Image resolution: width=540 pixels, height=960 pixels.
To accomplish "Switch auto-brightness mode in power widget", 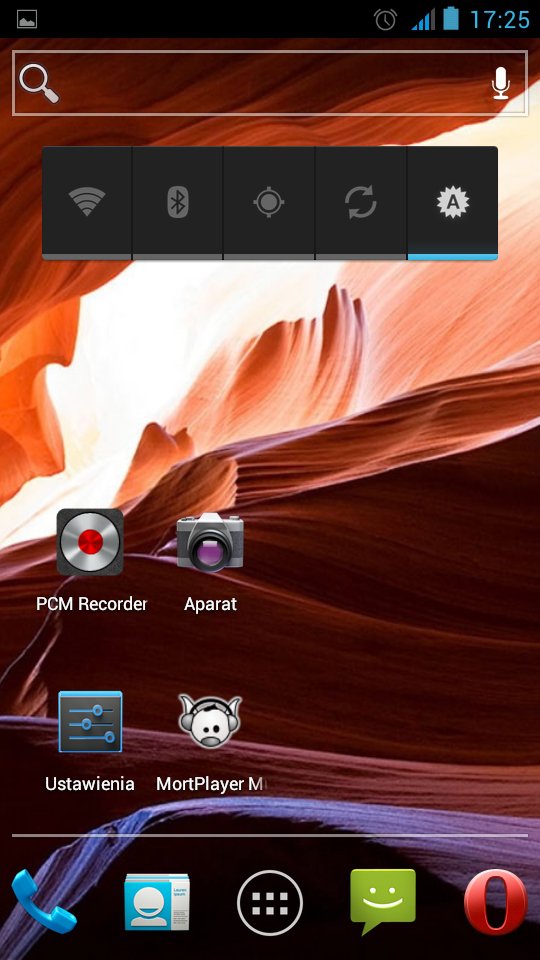I will coord(452,202).
